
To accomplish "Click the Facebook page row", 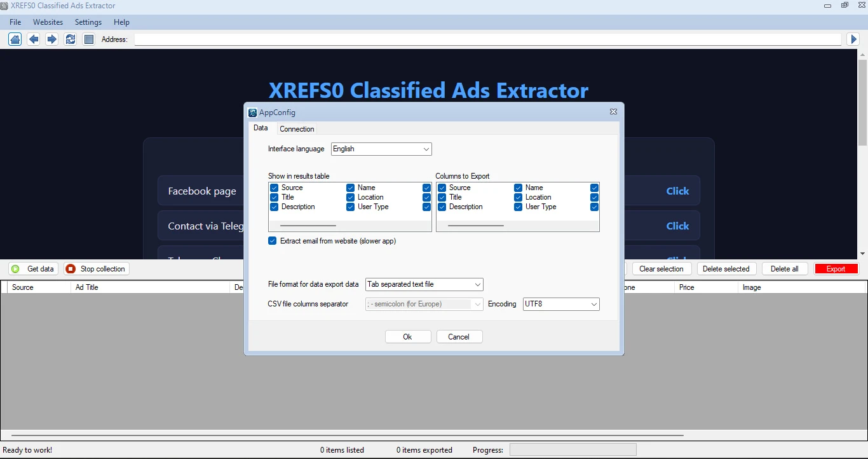I will pos(429,191).
